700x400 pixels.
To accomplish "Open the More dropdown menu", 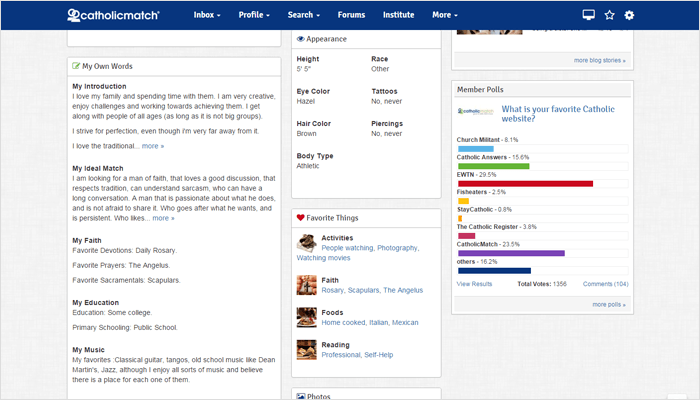I will coord(445,15).
